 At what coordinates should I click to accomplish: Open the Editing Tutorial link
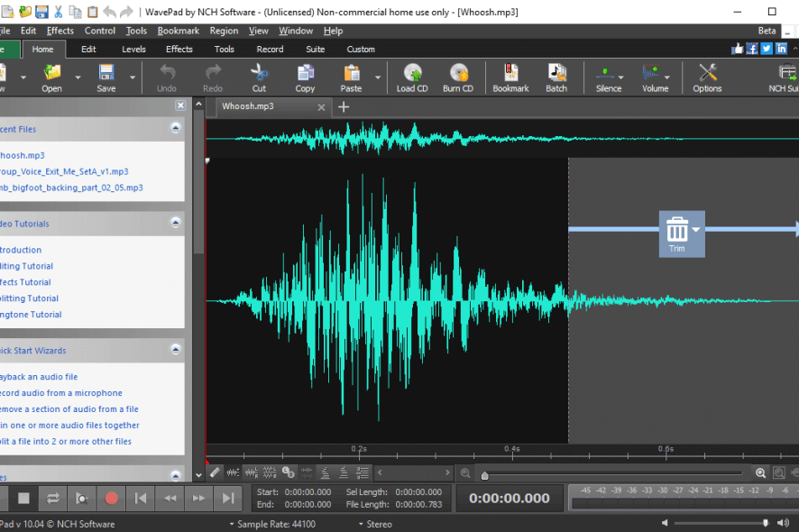tap(26, 266)
